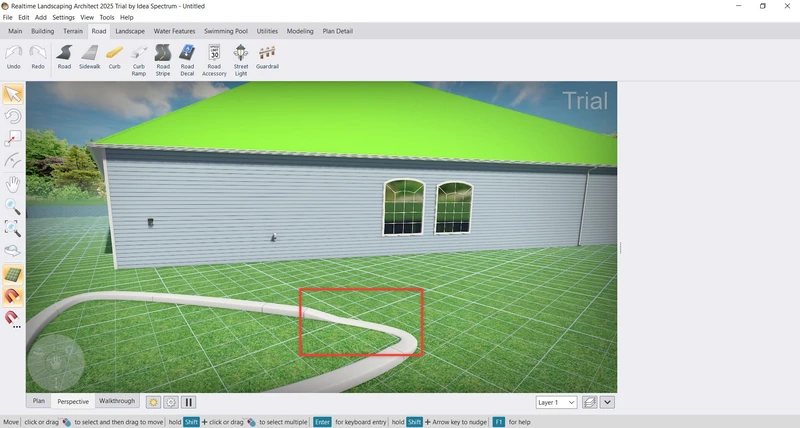Select the Road tool
The image size is (800, 428).
[x=64, y=56]
